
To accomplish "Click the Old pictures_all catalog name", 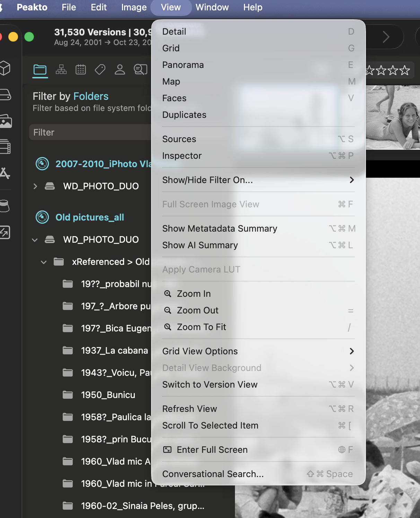I will tap(90, 217).
